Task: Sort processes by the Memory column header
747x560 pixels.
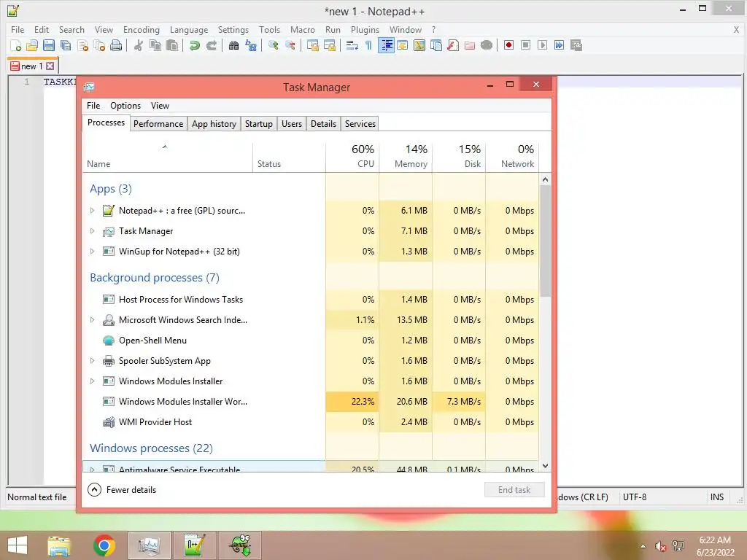Action: pos(406,157)
